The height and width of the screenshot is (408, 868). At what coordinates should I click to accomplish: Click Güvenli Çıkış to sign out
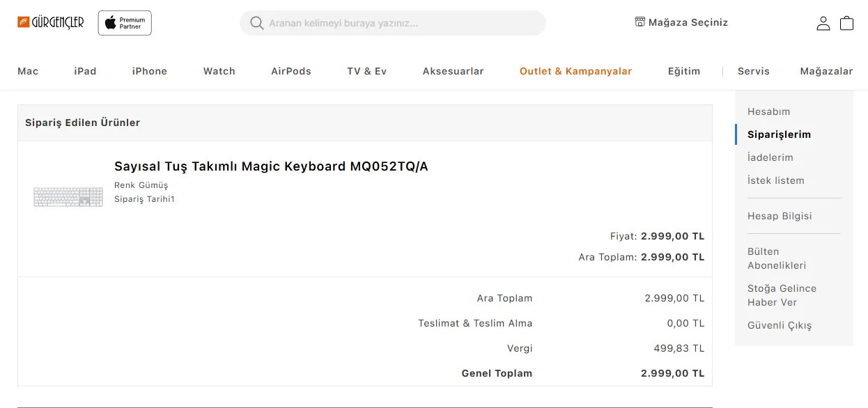coord(780,325)
